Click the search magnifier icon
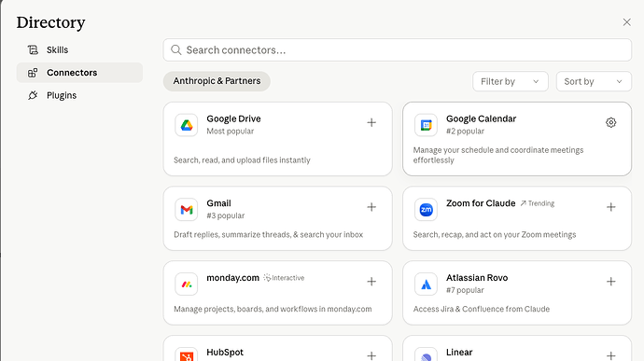Screen dimensions: 644x361 [x=176, y=50]
